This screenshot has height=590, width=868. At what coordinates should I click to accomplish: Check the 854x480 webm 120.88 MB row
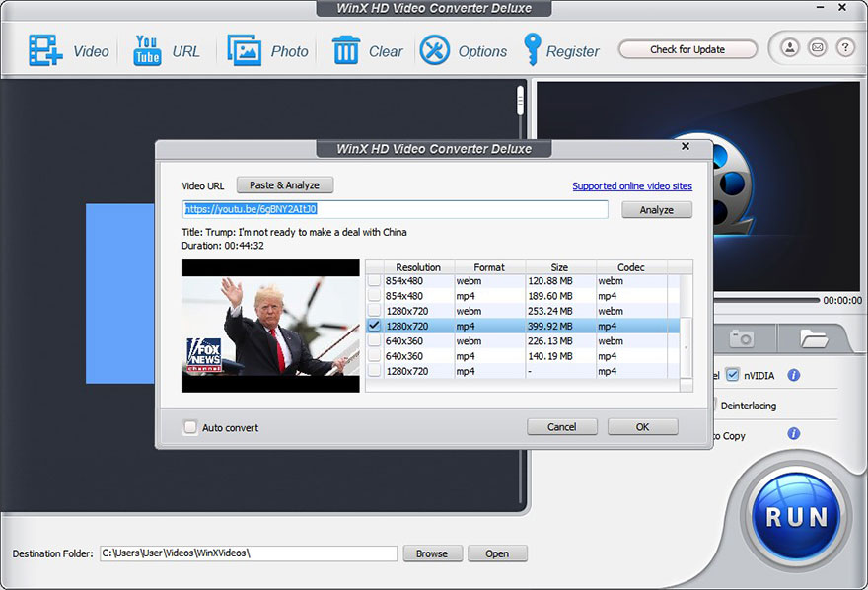374,280
